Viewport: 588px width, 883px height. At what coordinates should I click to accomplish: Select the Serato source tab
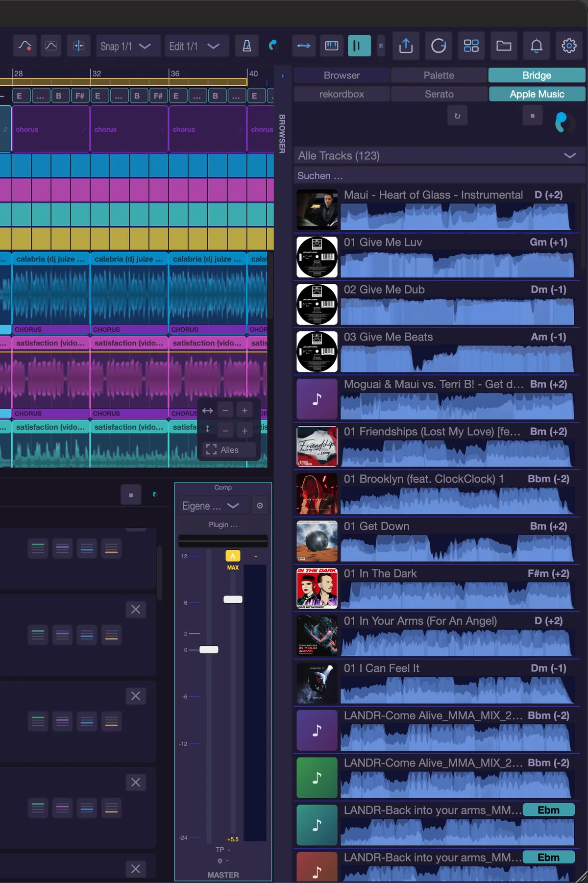tap(439, 94)
